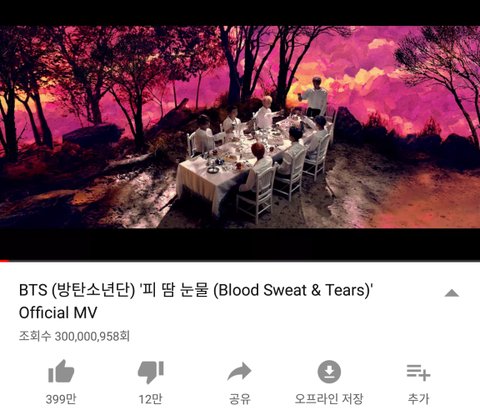Collapse the video description with the up arrow
The height and width of the screenshot is (420, 480).
(x=452, y=293)
